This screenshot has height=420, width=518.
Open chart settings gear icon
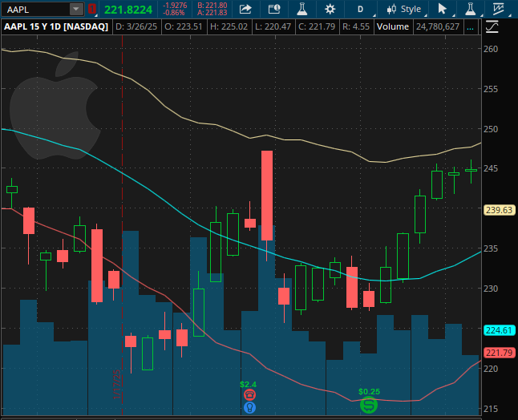[330, 9]
